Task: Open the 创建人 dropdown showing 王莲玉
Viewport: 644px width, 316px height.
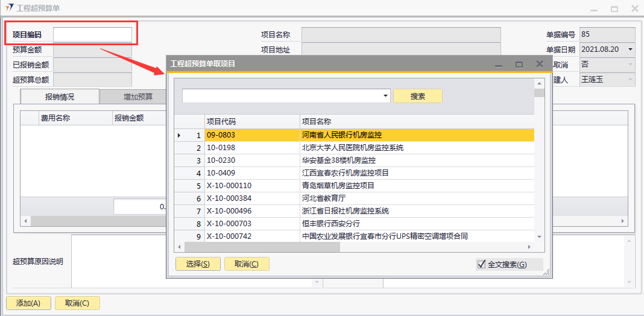Action: click(630, 79)
